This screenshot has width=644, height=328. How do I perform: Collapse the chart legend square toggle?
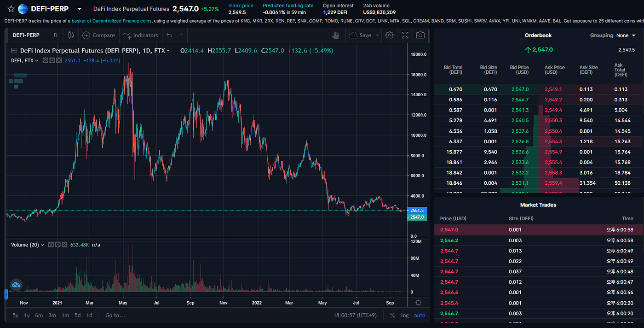tap(14, 51)
